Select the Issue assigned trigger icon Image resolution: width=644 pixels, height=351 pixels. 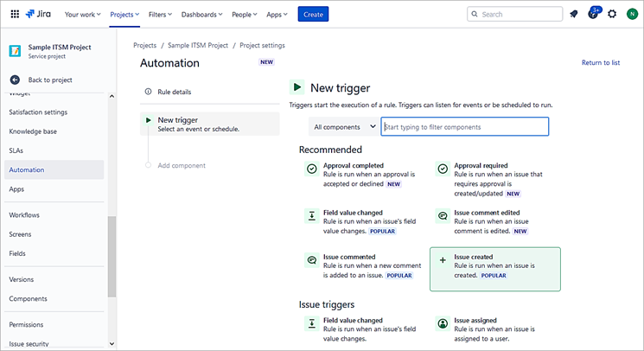click(x=443, y=323)
